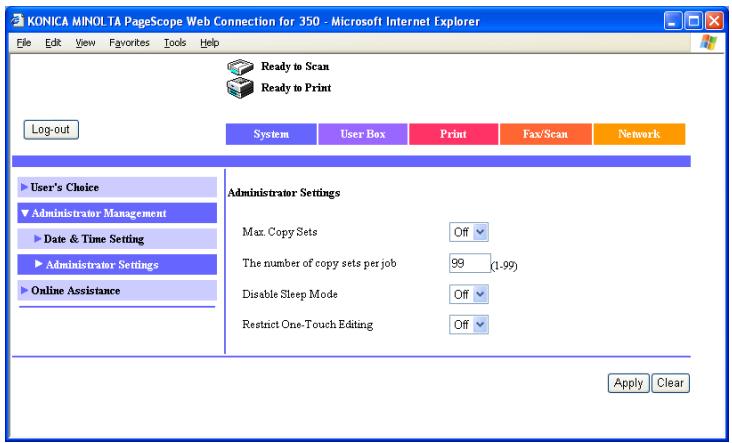
Task: Click the scanner status icon
Action: coord(240,68)
